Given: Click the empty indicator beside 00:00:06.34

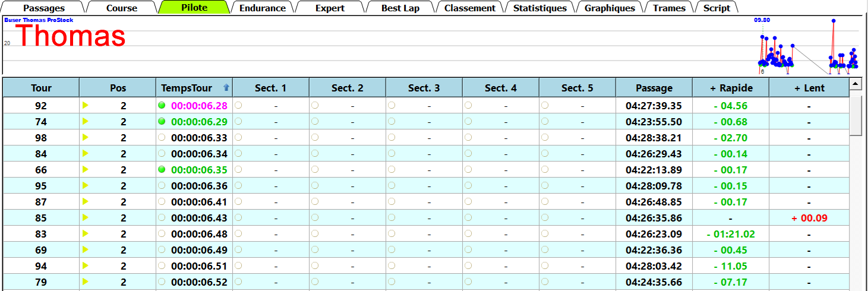Looking at the screenshot, I should 162,153.
